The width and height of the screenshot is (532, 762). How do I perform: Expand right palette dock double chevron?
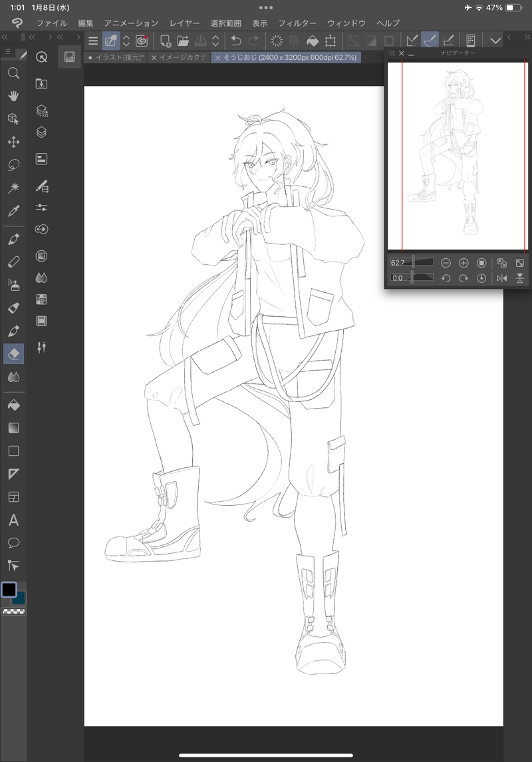pos(527,37)
